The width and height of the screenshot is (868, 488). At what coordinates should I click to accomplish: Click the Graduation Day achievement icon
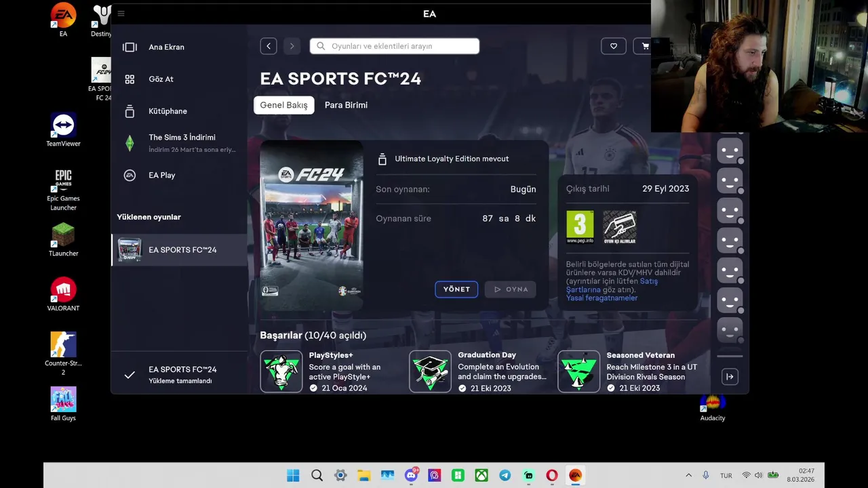(430, 371)
